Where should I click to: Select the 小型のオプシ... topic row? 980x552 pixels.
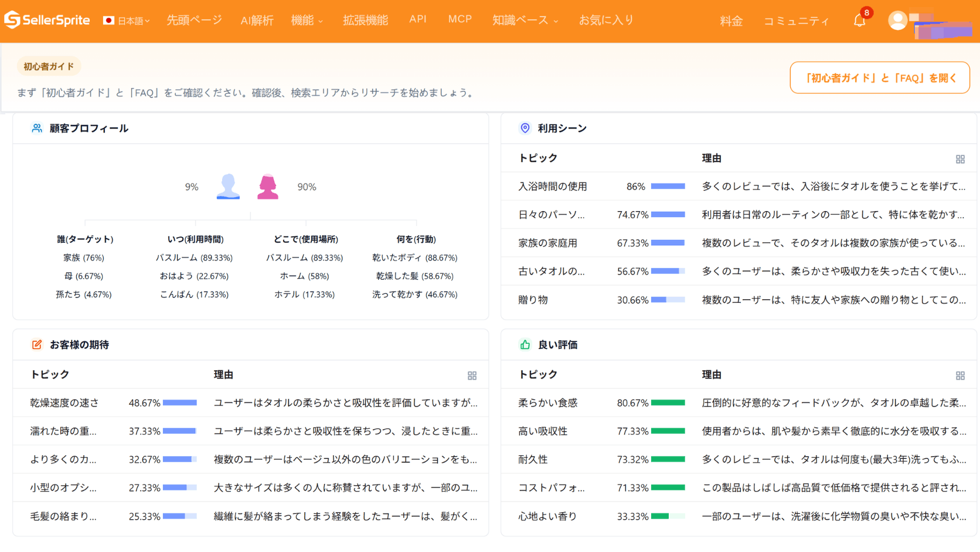tap(251, 487)
